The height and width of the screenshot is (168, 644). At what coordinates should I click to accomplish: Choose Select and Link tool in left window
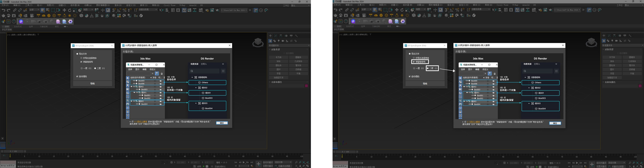pos(15,10)
